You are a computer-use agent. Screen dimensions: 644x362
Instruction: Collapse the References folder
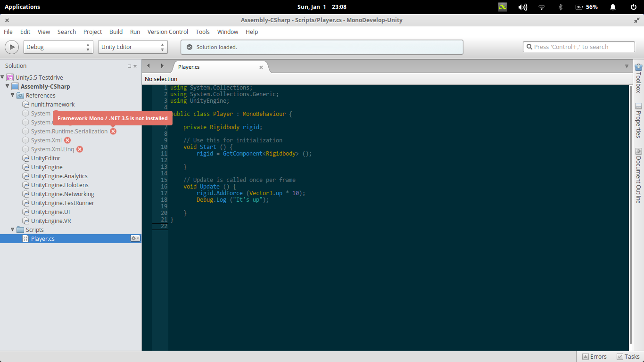13,95
